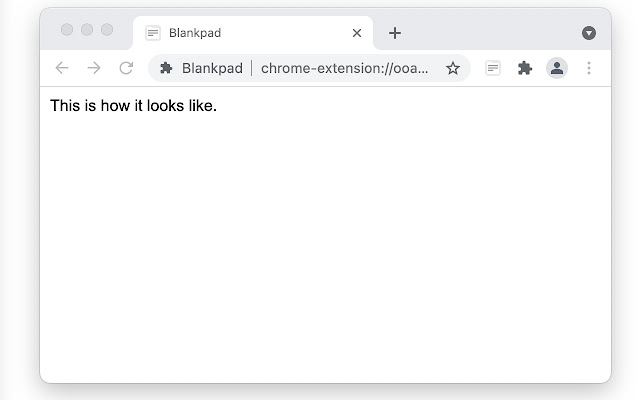Open the Blankpad extension toolbar icon
The image size is (640, 400).
[x=493, y=68]
